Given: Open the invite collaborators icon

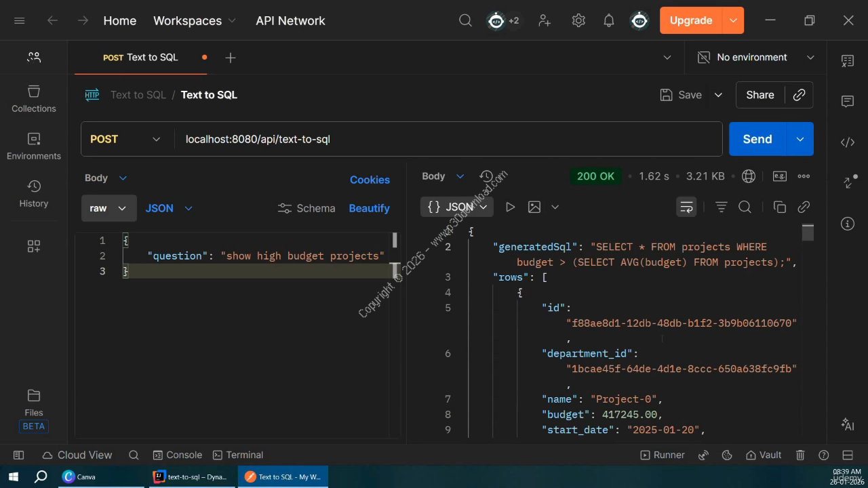Looking at the screenshot, I should pyautogui.click(x=545, y=21).
